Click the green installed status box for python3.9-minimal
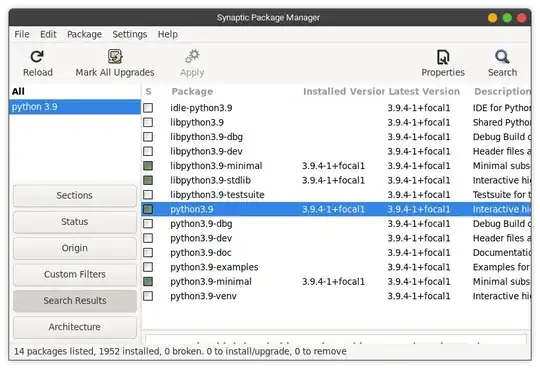 point(148,281)
